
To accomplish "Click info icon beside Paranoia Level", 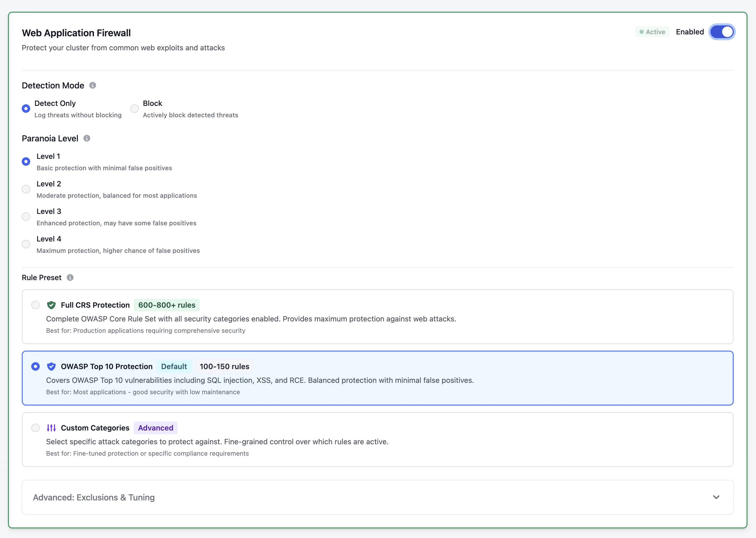I will (x=87, y=138).
